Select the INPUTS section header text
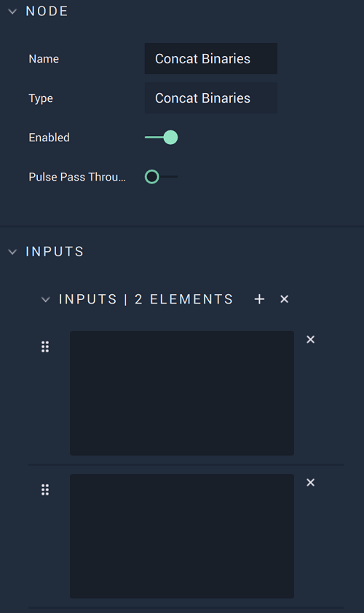This screenshot has width=364, height=613. click(55, 251)
